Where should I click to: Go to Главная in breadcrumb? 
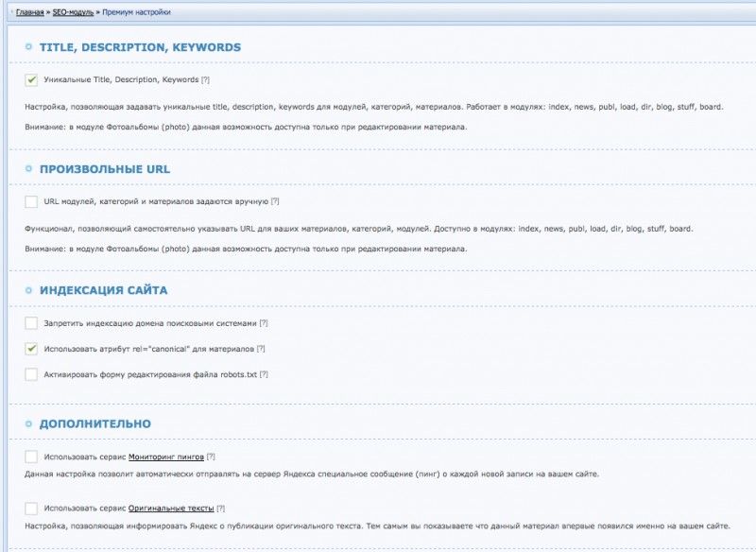pos(30,13)
